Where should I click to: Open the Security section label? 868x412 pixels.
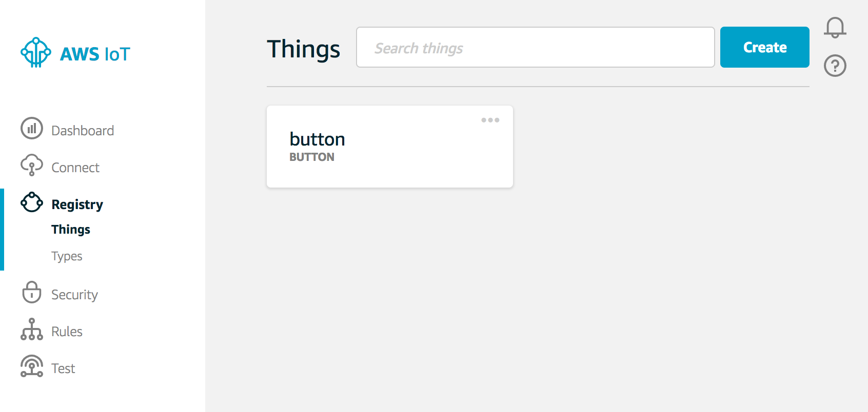74,295
